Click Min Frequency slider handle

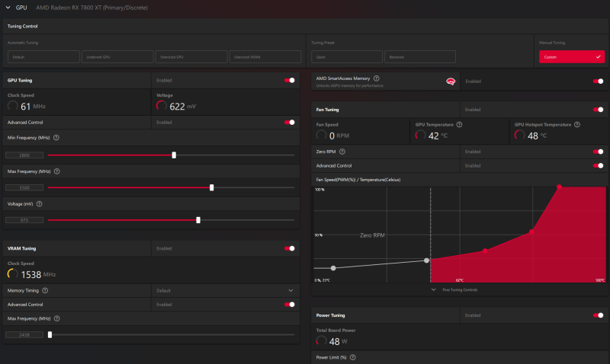[x=174, y=155]
